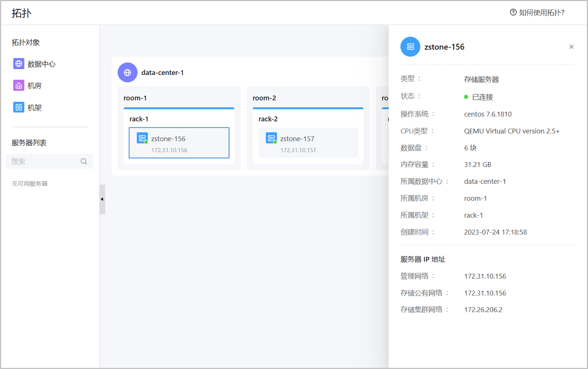
Task: Click the 172.26.206.2 cluster network IP
Action: 483,310
